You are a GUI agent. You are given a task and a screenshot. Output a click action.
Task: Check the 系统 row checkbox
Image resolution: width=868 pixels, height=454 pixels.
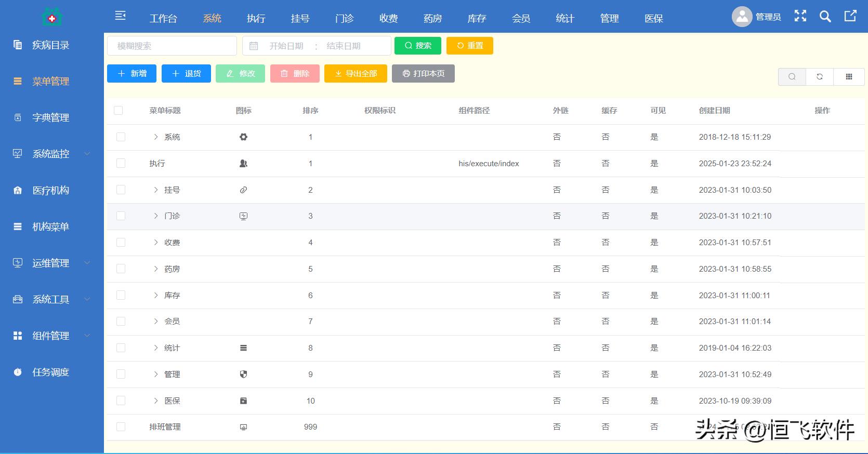tap(121, 137)
